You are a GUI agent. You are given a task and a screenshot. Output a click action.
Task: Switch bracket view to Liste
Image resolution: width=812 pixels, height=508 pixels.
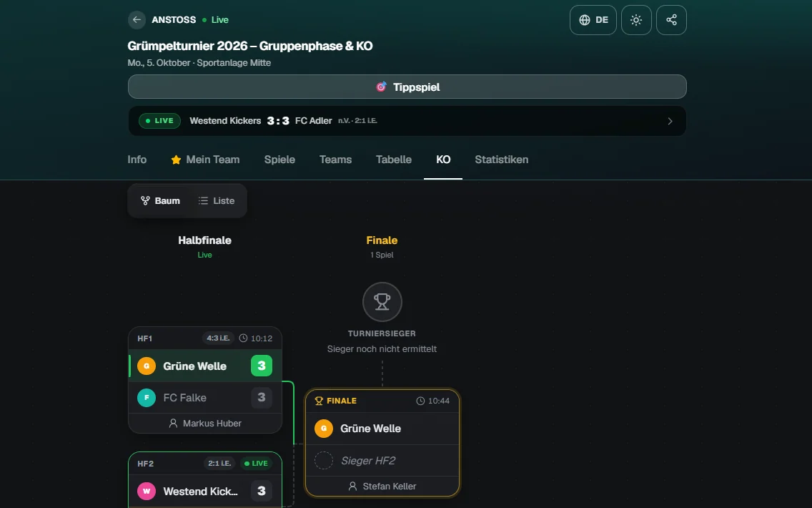(217, 200)
